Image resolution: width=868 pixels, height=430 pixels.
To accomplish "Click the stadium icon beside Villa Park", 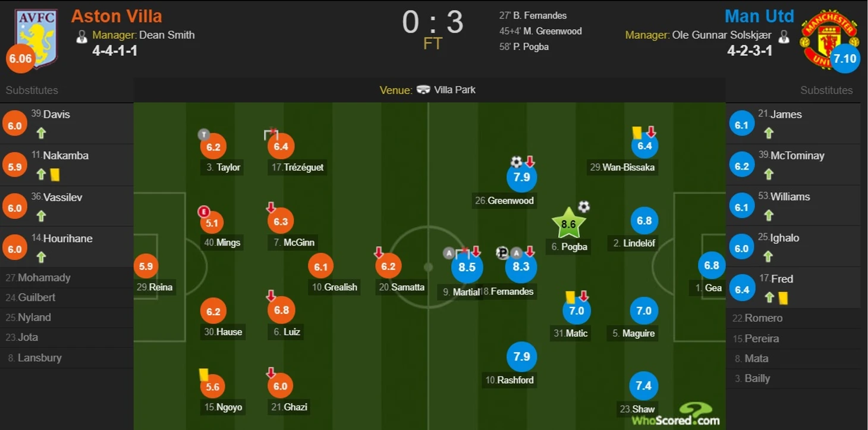I will (423, 90).
